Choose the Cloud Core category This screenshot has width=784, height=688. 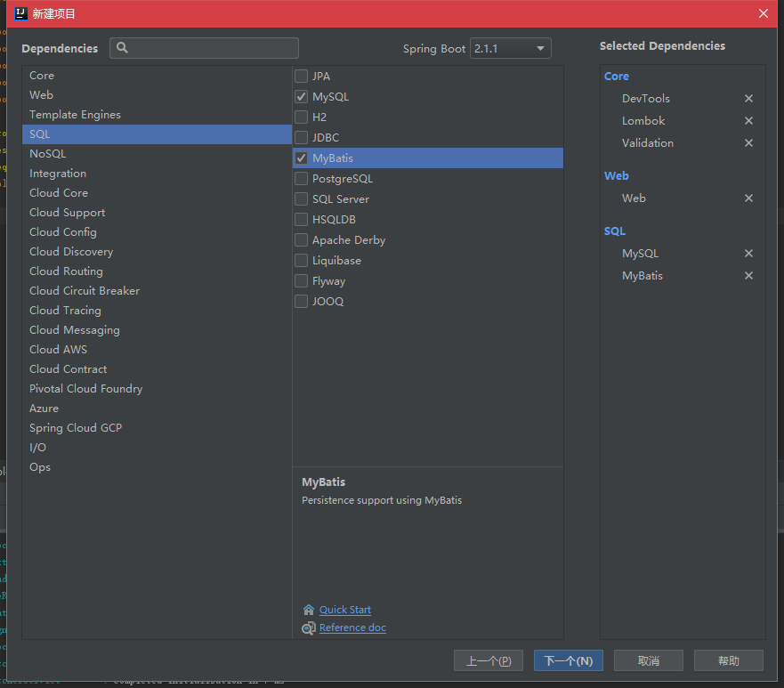(x=157, y=192)
